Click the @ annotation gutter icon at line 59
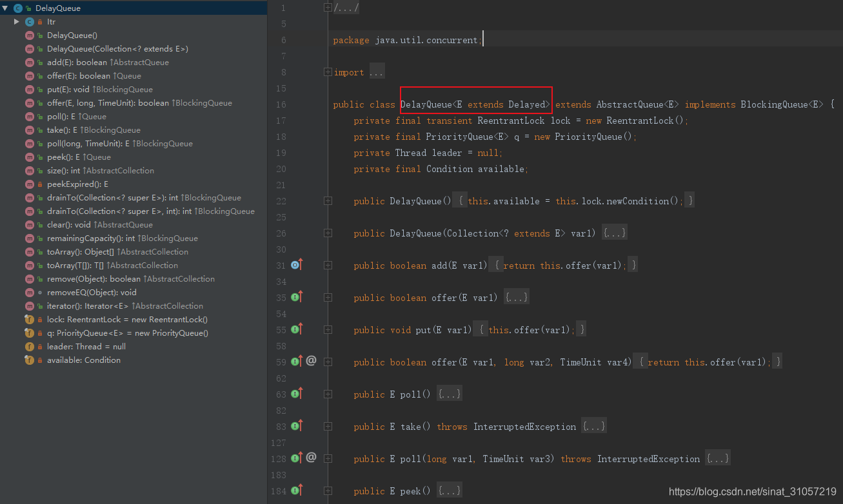Screen dimensions: 843x504 point(311,361)
